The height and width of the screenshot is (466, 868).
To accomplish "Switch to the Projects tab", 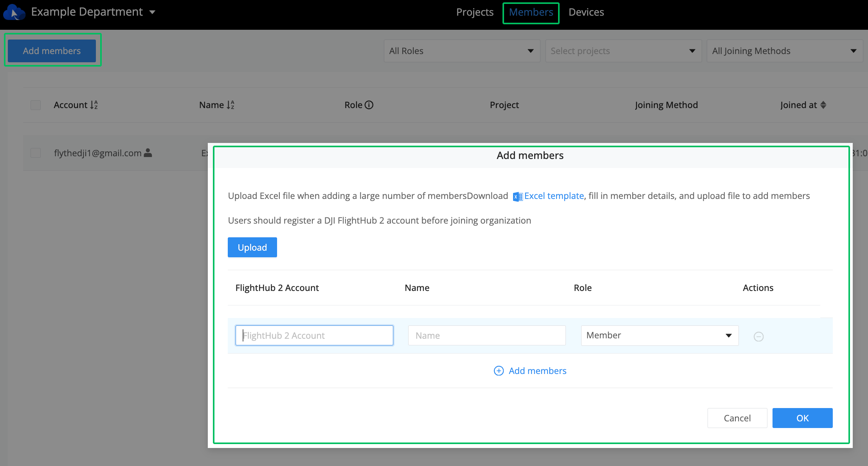I will point(475,12).
